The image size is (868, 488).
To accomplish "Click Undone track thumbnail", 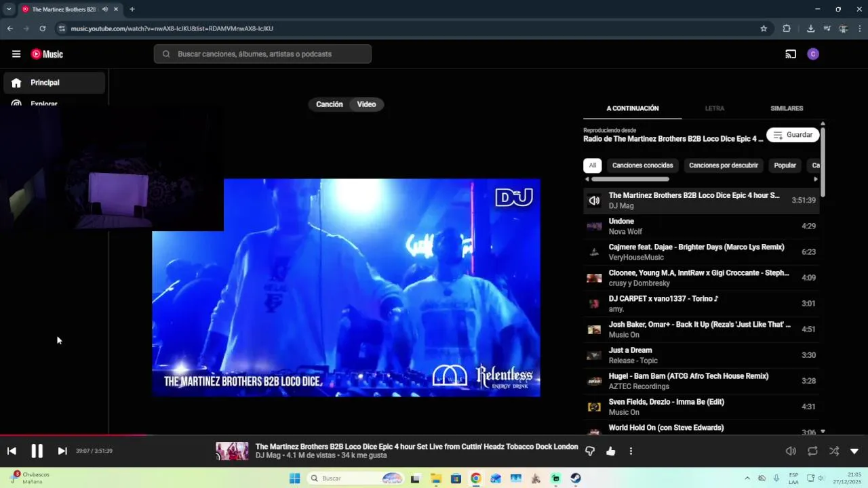I will 594,226.
